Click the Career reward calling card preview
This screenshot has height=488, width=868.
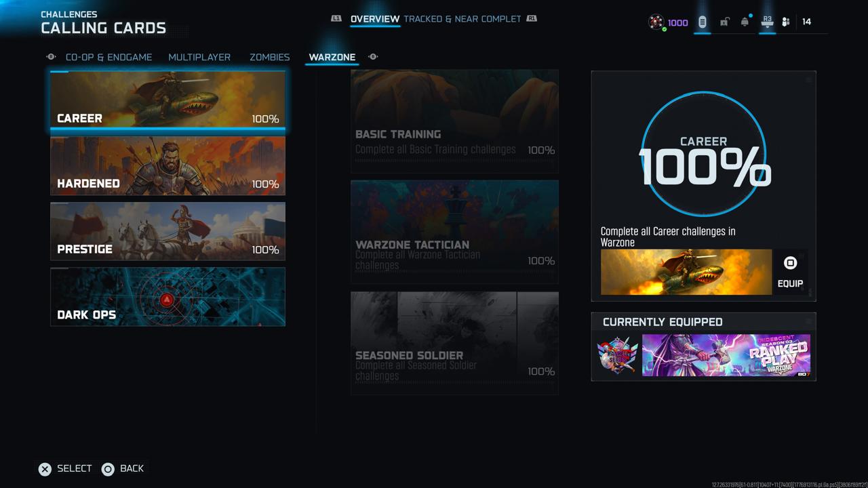686,272
